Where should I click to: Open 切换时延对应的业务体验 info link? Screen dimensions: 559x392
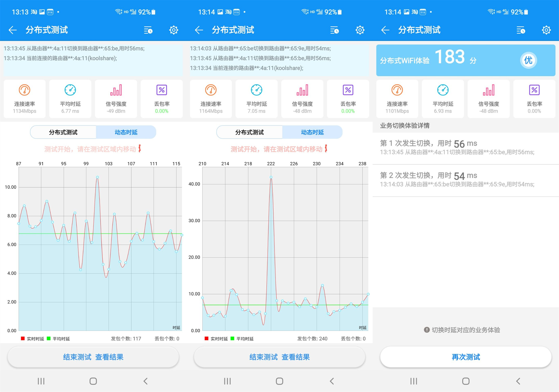click(462, 330)
